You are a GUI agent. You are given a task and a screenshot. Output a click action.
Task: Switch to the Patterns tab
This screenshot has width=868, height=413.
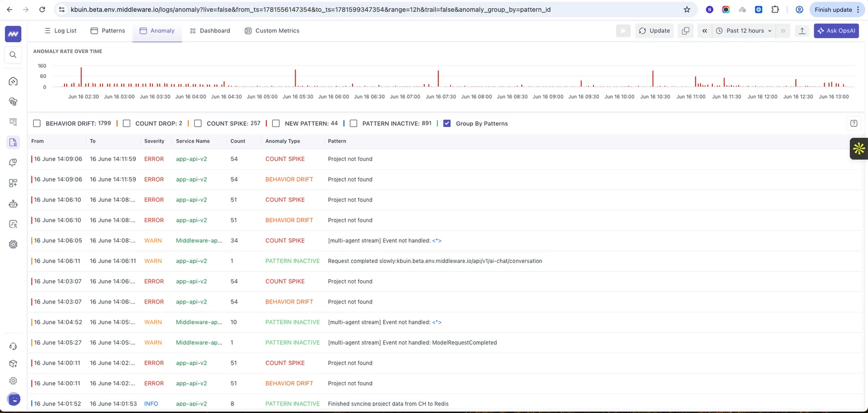pyautogui.click(x=108, y=31)
